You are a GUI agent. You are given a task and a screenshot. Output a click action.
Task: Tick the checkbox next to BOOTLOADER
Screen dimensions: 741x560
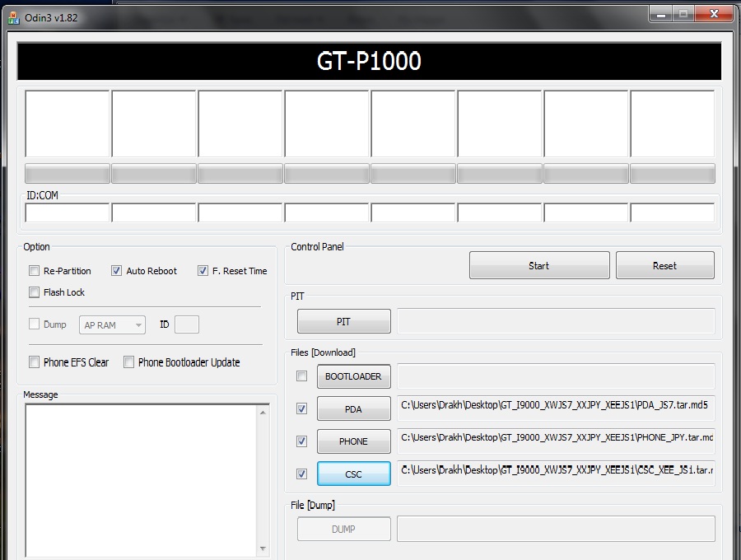click(x=301, y=376)
